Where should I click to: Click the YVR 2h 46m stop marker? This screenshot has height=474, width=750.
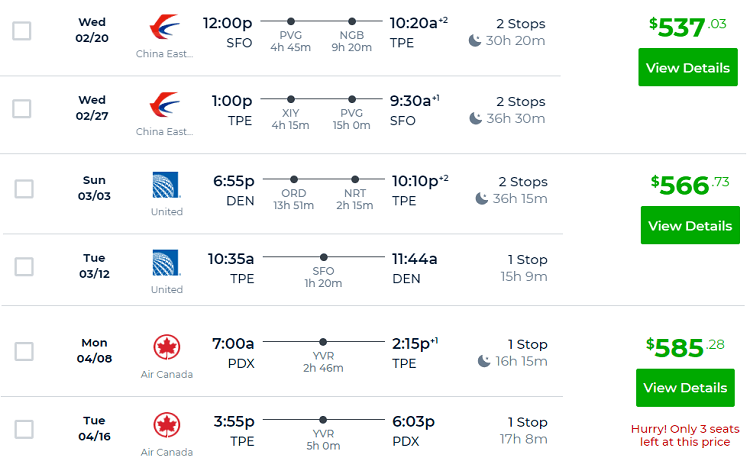click(x=323, y=342)
